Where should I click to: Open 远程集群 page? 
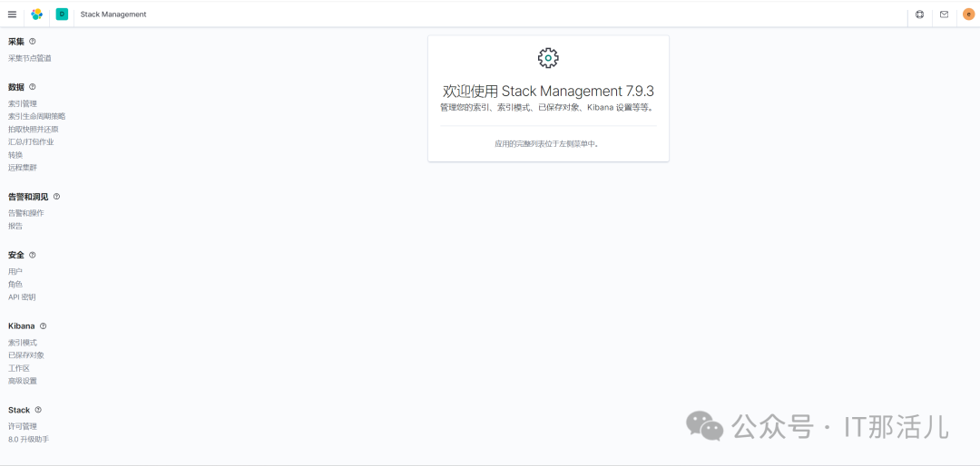(23, 168)
